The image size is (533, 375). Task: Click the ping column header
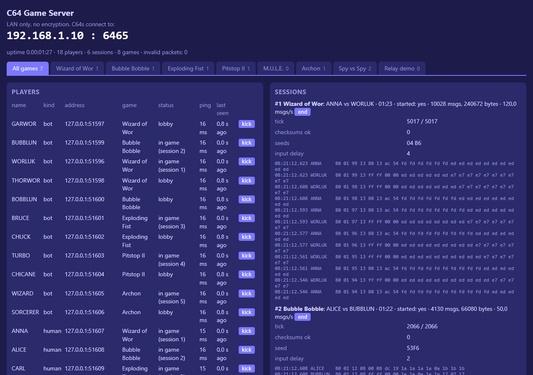205,105
